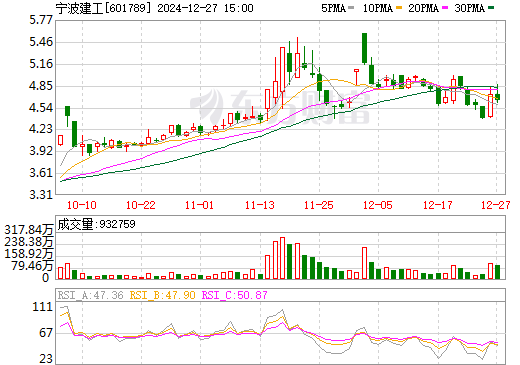Click date axis label 12-27
520x365 pixels.
pos(496,205)
